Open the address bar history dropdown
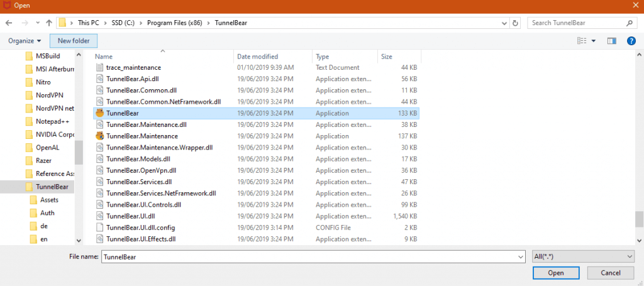The height and width of the screenshot is (286, 644). pos(504,23)
